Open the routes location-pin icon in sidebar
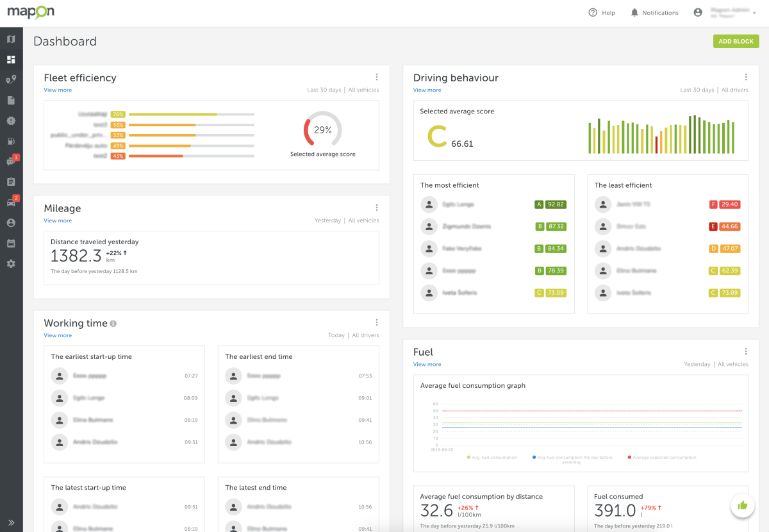Viewport: 769px width, 532px height. 10,79
